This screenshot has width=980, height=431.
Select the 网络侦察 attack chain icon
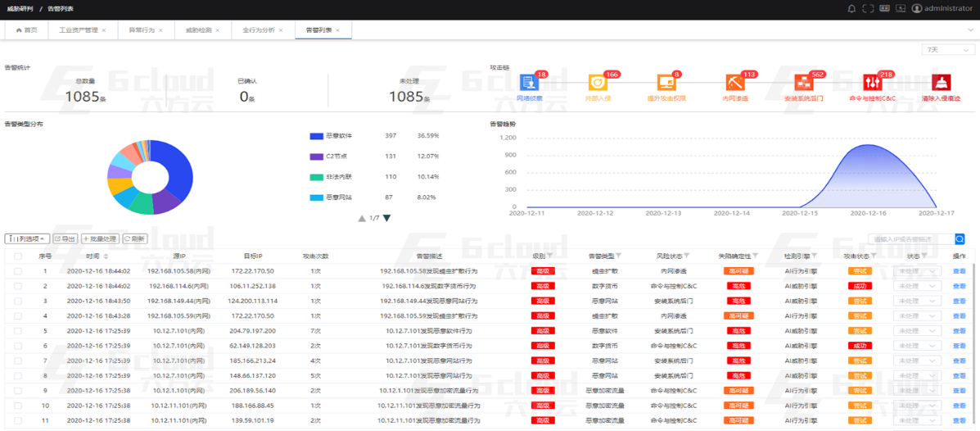pyautogui.click(x=529, y=83)
